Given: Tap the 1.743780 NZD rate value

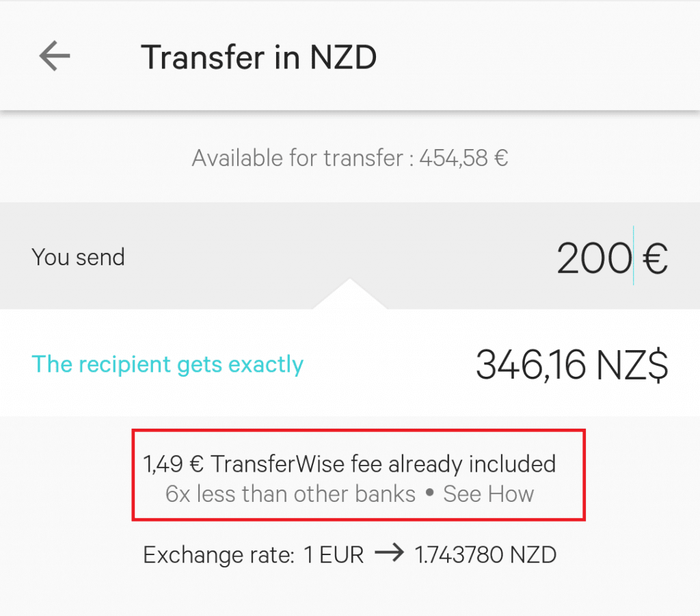Looking at the screenshot, I should tap(485, 554).
